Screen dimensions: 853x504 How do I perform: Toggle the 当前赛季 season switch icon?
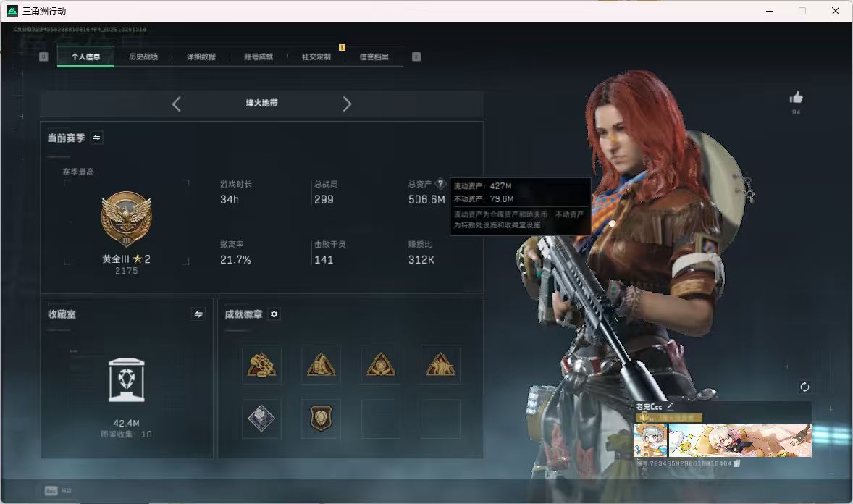pyautogui.click(x=97, y=138)
